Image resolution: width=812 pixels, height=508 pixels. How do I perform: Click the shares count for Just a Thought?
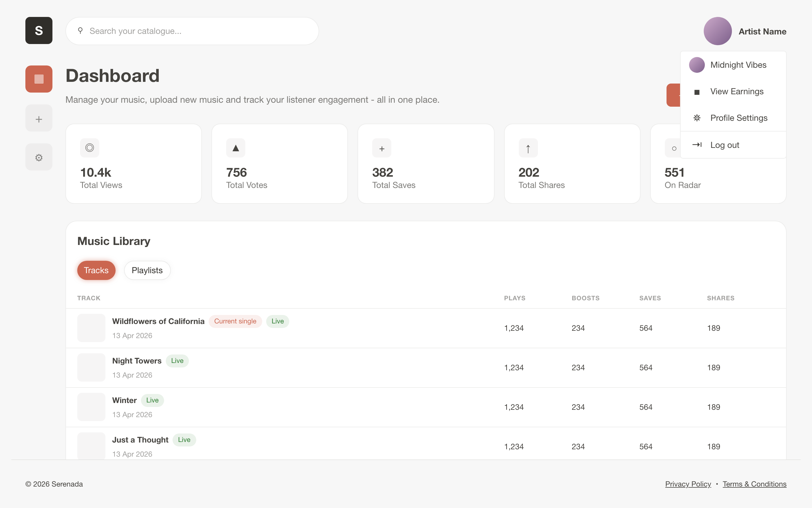click(714, 446)
